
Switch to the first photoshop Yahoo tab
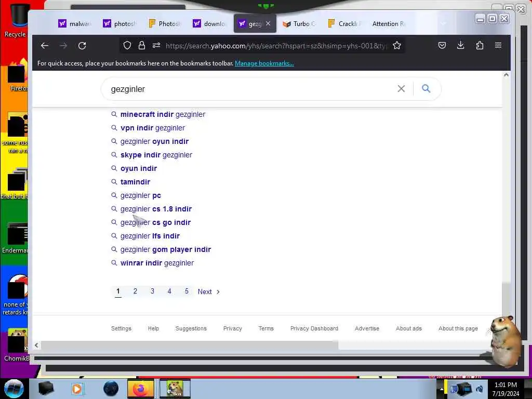pyautogui.click(x=119, y=24)
